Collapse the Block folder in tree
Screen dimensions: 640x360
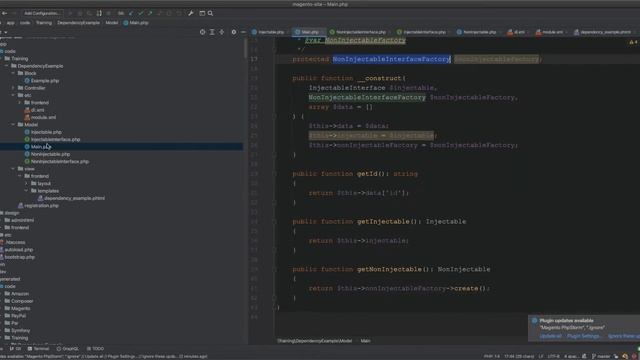click(13, 73)
